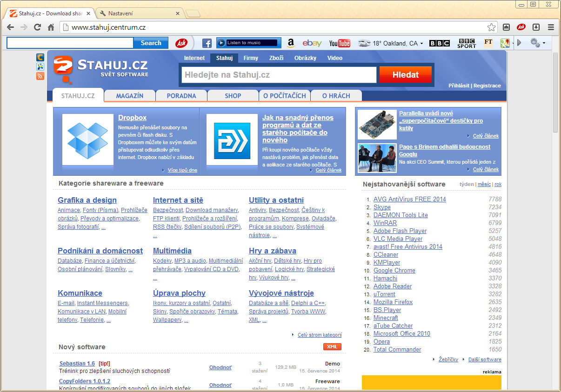This screenshot has height=392, width=561.
Task: Click the download extension icon in address bar
Action: (536, 27)
